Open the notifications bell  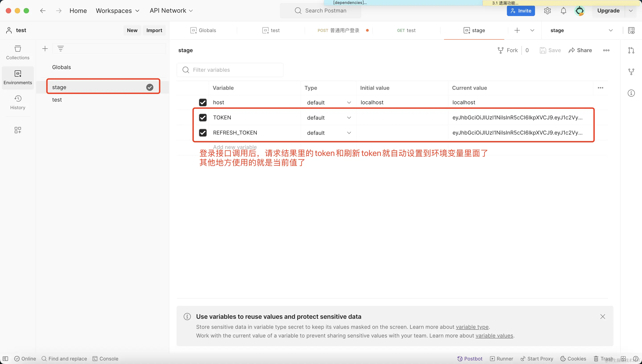tap(563, 11)
